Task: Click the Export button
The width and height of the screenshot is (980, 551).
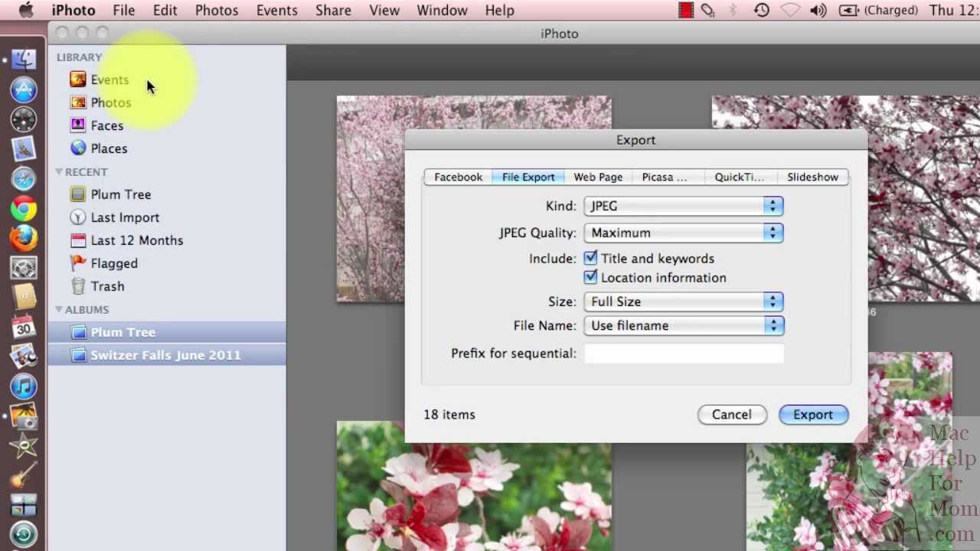Action: click(813, 415)
